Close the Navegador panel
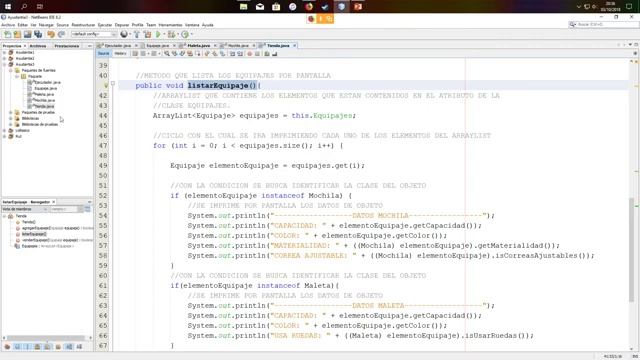The width and height of the screenshot is (640, 360). pyautogui.click(x=53, y=202)
